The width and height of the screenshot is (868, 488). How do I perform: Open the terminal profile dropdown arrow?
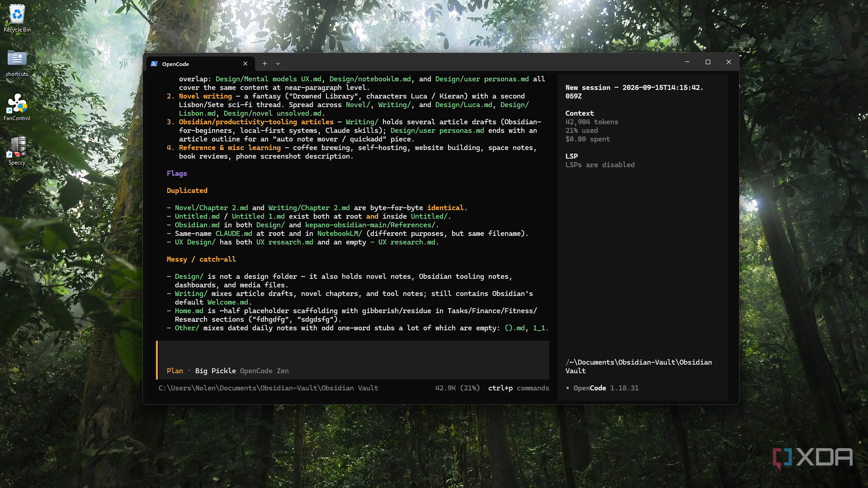278,64
